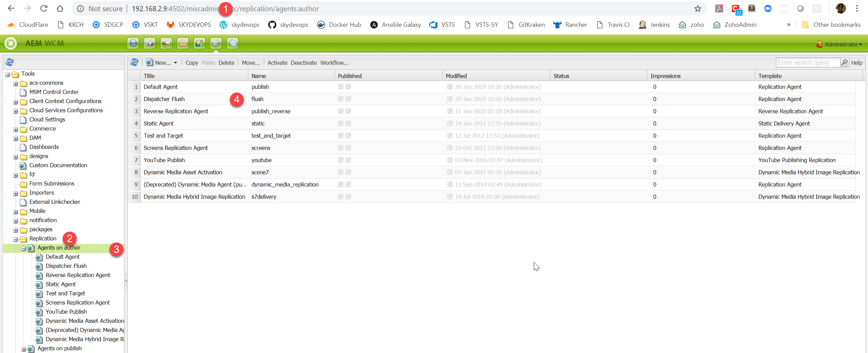
Task: Click the Activate button
Action: click(277, 62)
